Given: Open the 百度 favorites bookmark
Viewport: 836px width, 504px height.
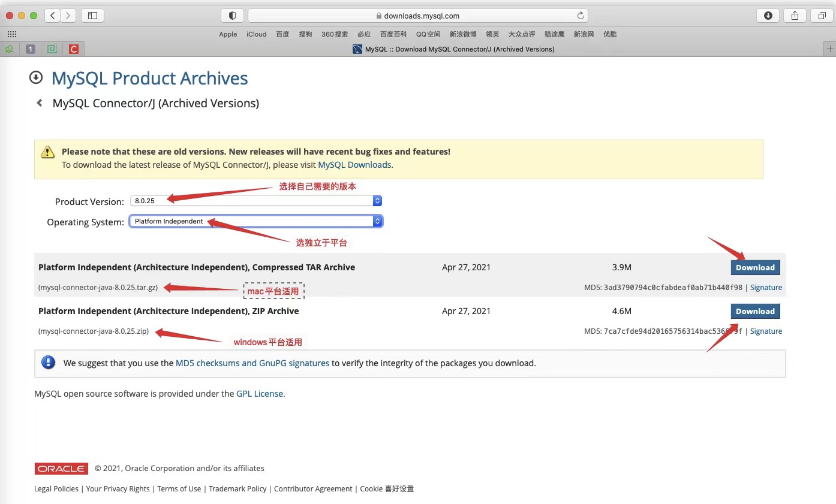Looking at the screenshot, I should pos(282,34).
